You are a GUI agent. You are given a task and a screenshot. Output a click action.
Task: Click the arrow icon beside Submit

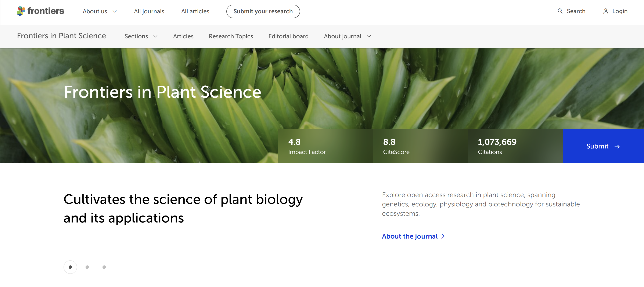[x=617, y=147]
